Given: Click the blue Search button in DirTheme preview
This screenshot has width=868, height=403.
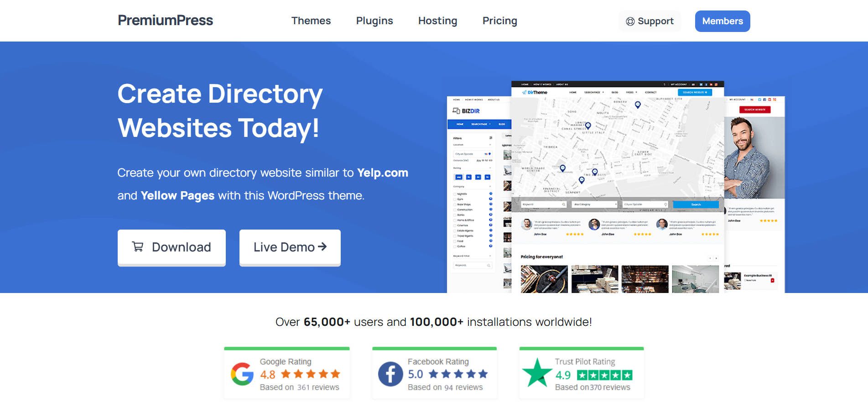Looking at the screenshot, I should click(696, 204).
